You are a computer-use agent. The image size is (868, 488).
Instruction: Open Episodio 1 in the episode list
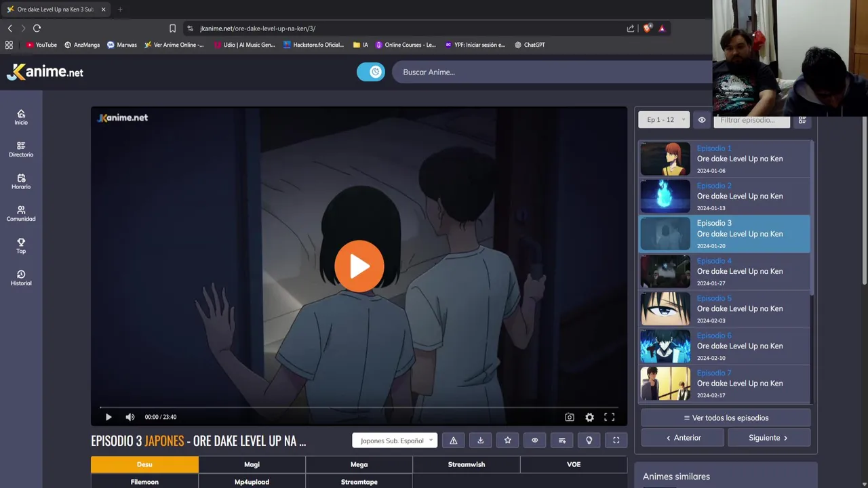725,159
